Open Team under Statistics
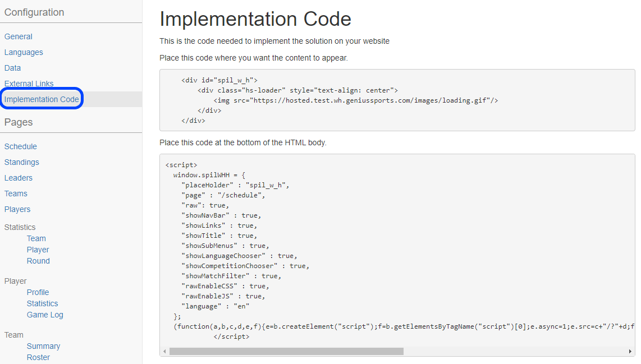The height and width of the screenshot is (364, 641). point(36,238)
